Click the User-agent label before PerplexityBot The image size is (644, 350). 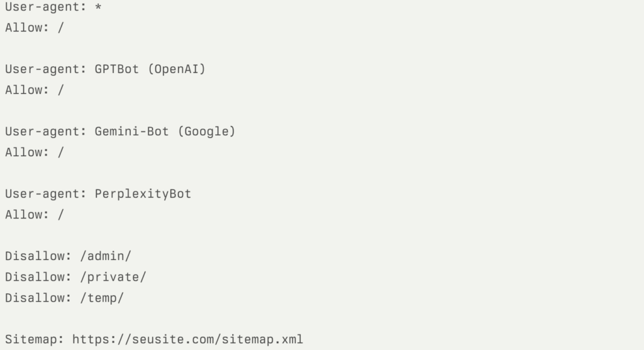point(46,194)
